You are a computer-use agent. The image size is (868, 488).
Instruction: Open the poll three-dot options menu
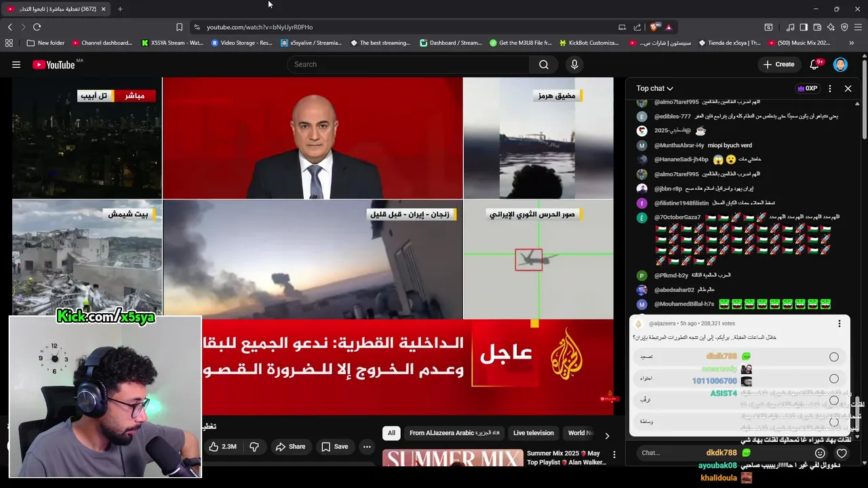[x=839, y=324]
